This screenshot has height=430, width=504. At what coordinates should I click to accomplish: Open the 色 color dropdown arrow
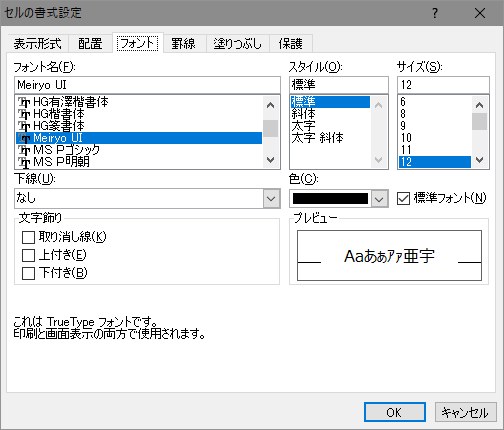tap(379, 199)
